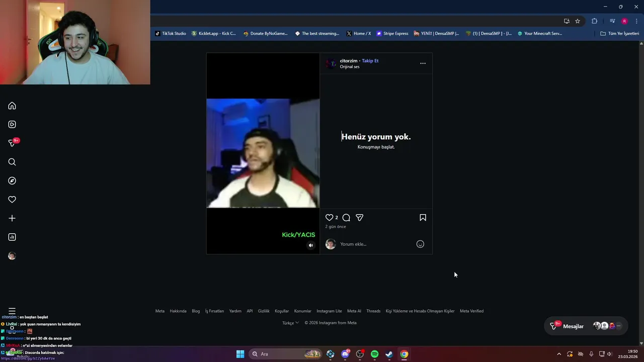Open the emoji picker in comment box
Screen dimensions: 644x362
pos(420,244)
